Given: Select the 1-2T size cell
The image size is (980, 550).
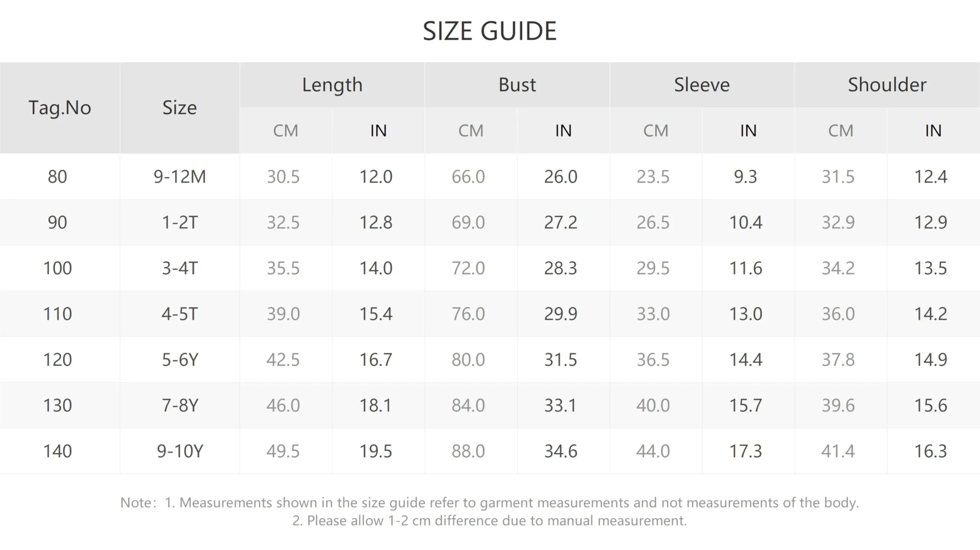Looking at the screenshot, I should click(x=180, y=222).
